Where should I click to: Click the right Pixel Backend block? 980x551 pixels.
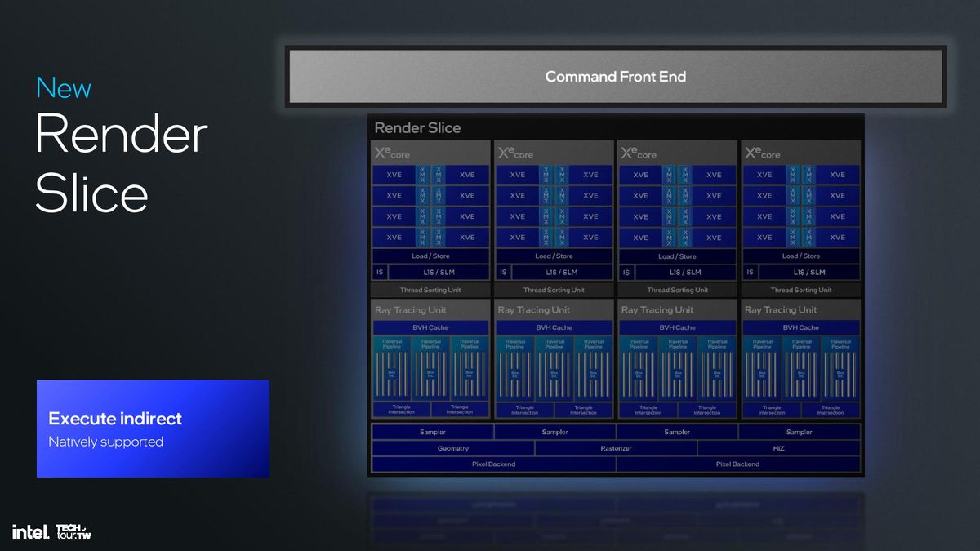click(x=738, y=464)
